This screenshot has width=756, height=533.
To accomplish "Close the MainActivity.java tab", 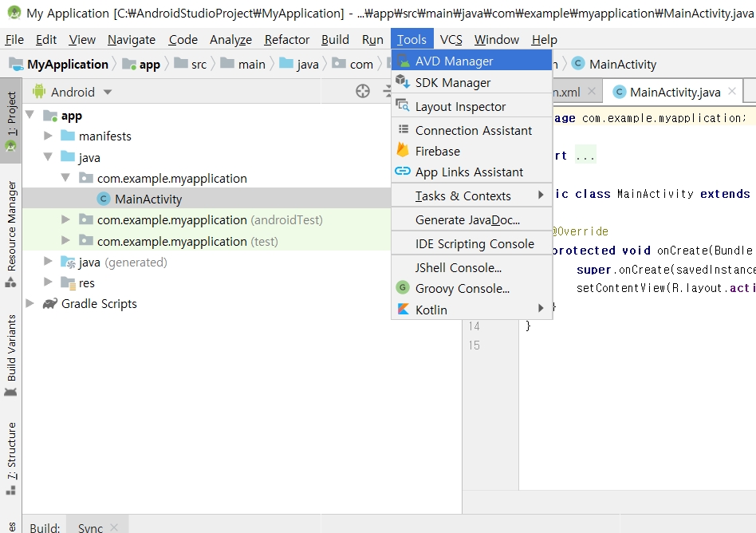I will [732, 91].
